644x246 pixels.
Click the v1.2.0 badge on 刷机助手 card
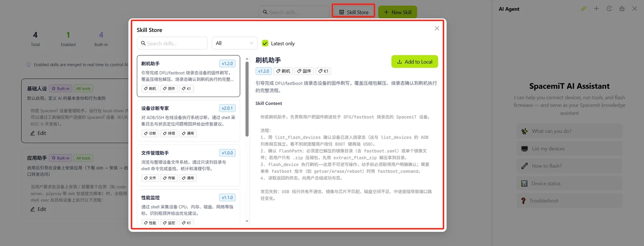(227, 64)
